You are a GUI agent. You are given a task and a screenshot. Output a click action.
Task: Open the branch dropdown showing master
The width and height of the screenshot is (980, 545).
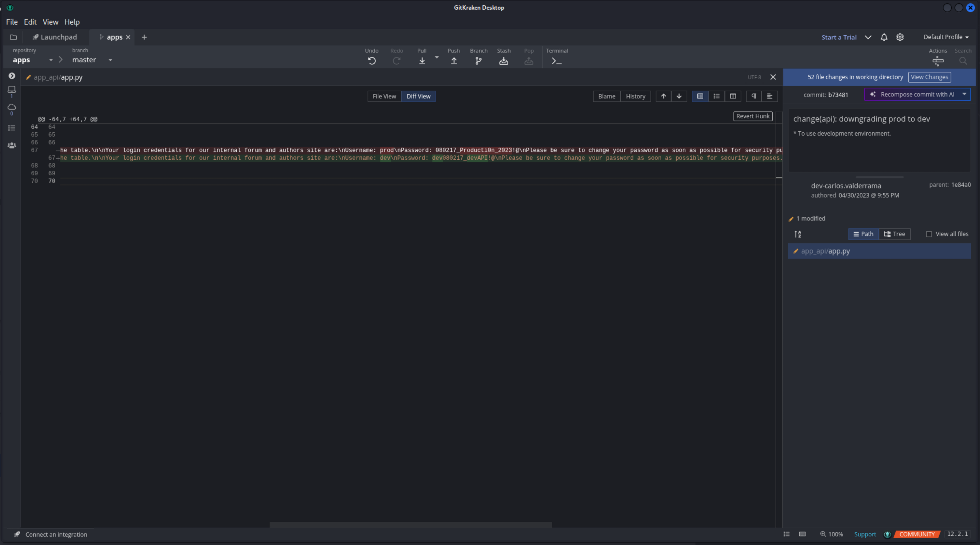[92, 60]
